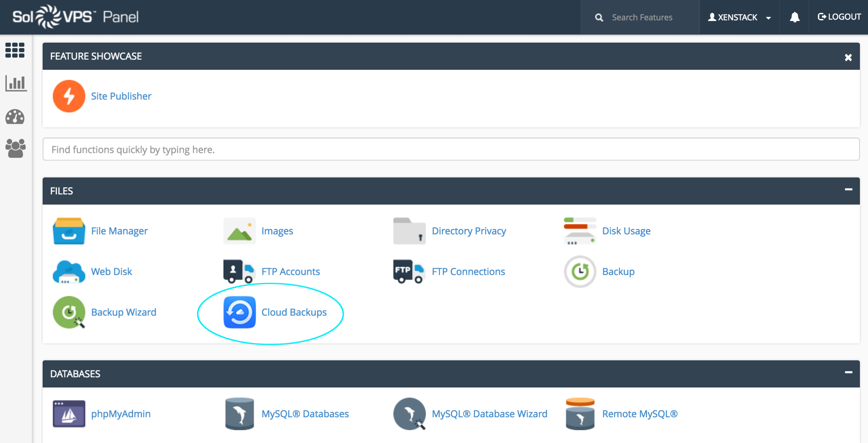868x443 pixels.
Task: Collapse the DATABASES section
Action: 848,372
